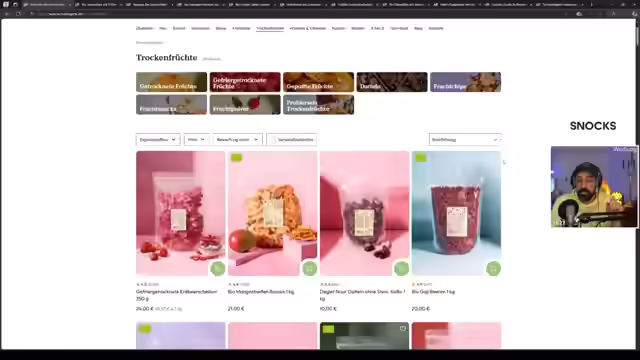Open the Getrocknete Früchte category tile
Viewport: 640px width, 360px height.
[171, 82]
